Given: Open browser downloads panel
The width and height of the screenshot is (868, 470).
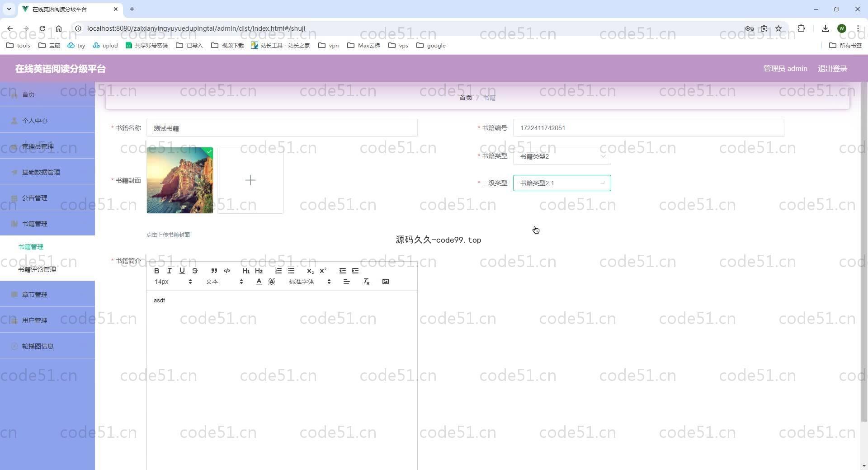Looking at the screenshot, I should tap(825, 28).
